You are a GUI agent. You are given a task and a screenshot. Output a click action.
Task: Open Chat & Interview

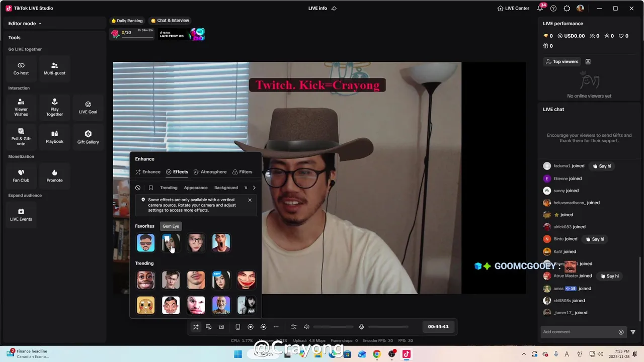tap(170, 21)
